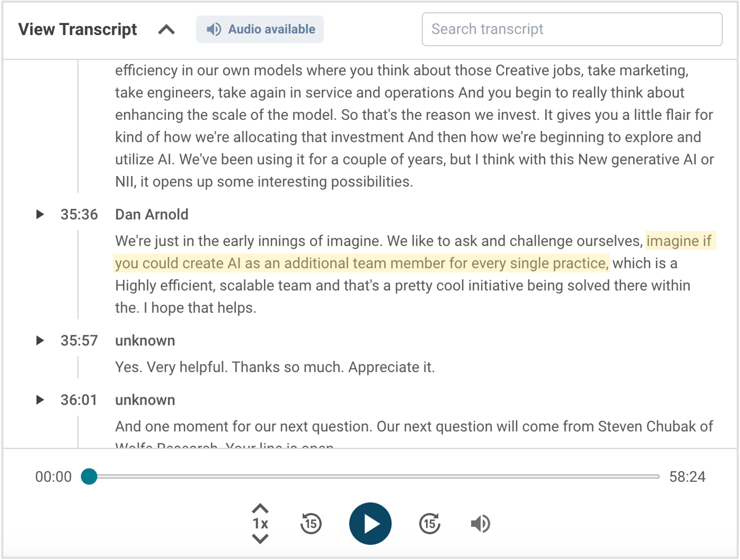The image size is (740, 560).
Task: Play the 35:57 unknown speaker segment
Action: click(40, 340)
